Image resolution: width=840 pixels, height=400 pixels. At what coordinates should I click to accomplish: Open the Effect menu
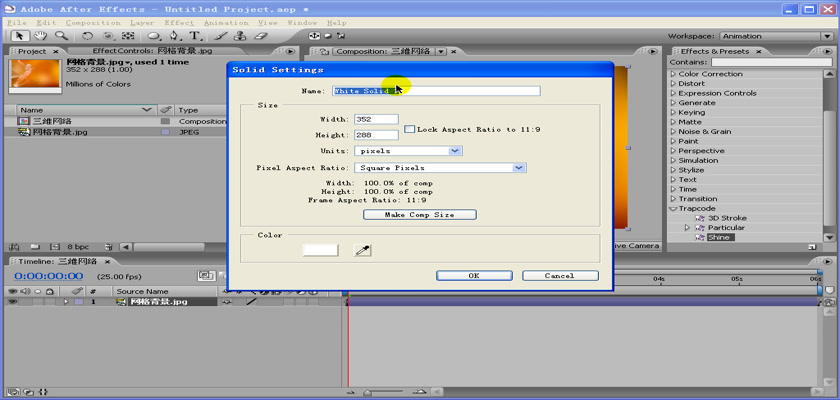179,23
